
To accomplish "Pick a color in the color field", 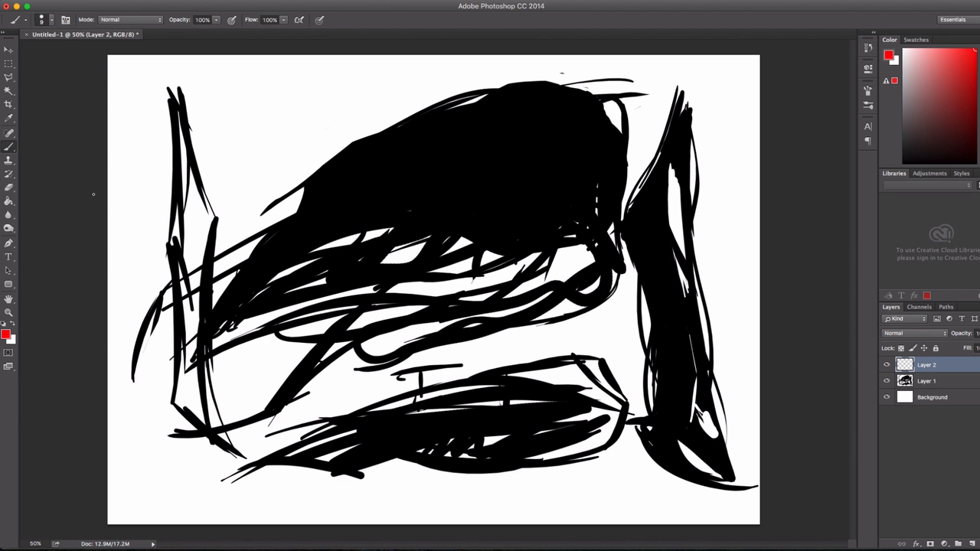I will (941, 106).
